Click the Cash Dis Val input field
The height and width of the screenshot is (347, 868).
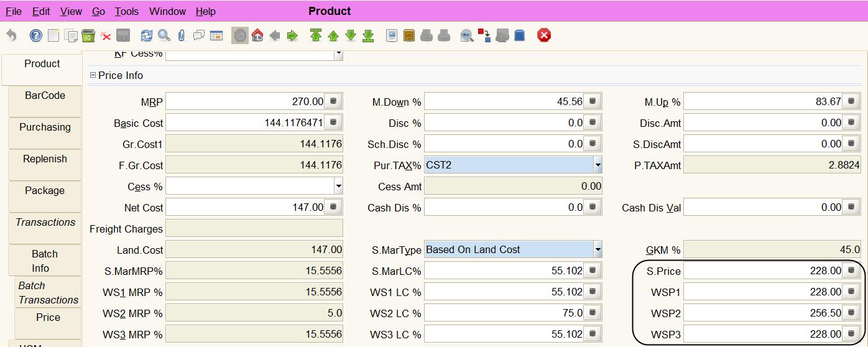763,207
